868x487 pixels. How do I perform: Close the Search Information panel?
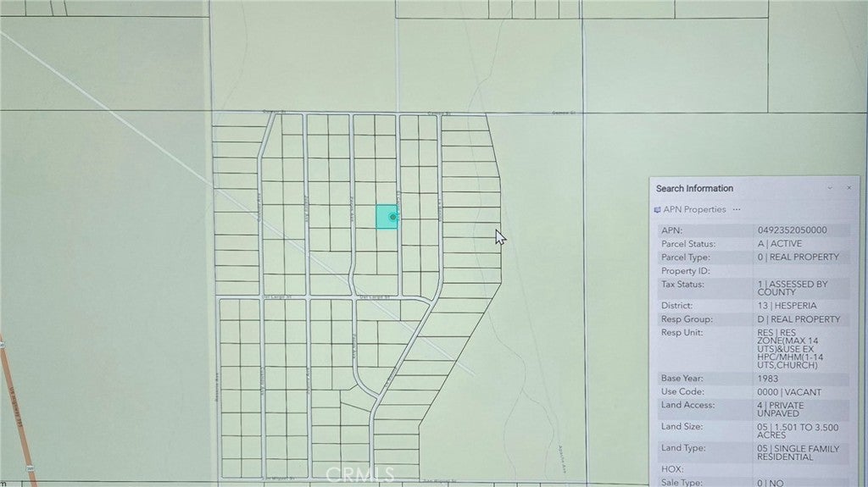[849, 188]
